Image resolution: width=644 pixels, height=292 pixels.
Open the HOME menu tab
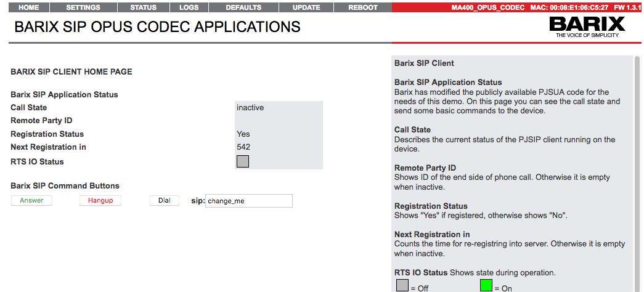[29, 7]
